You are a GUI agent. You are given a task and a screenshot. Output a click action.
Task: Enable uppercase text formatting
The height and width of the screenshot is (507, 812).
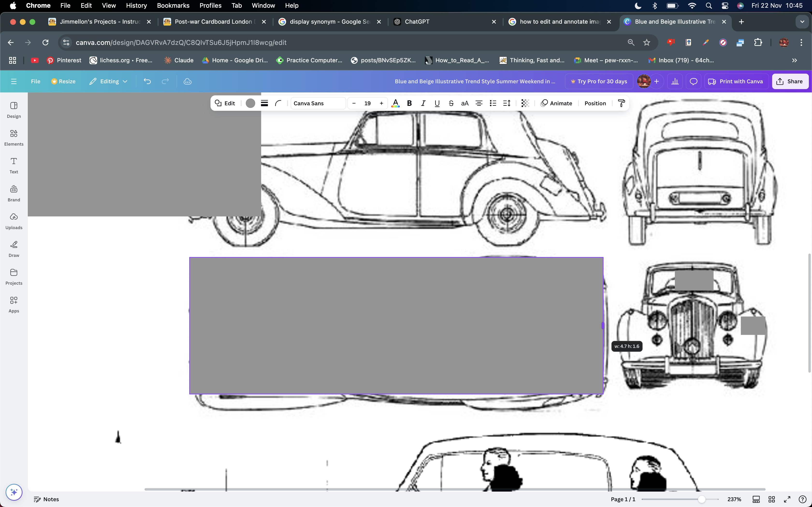(x=465, y=103)
